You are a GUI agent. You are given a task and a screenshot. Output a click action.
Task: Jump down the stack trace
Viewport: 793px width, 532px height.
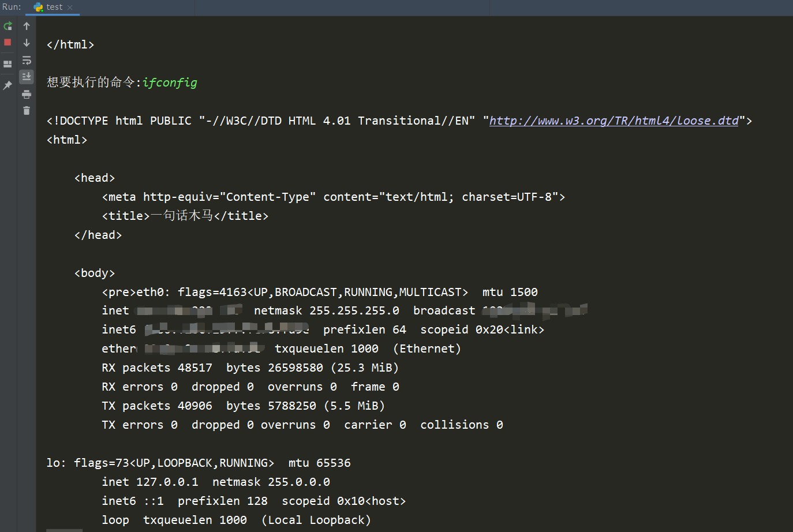pos(27,43)
